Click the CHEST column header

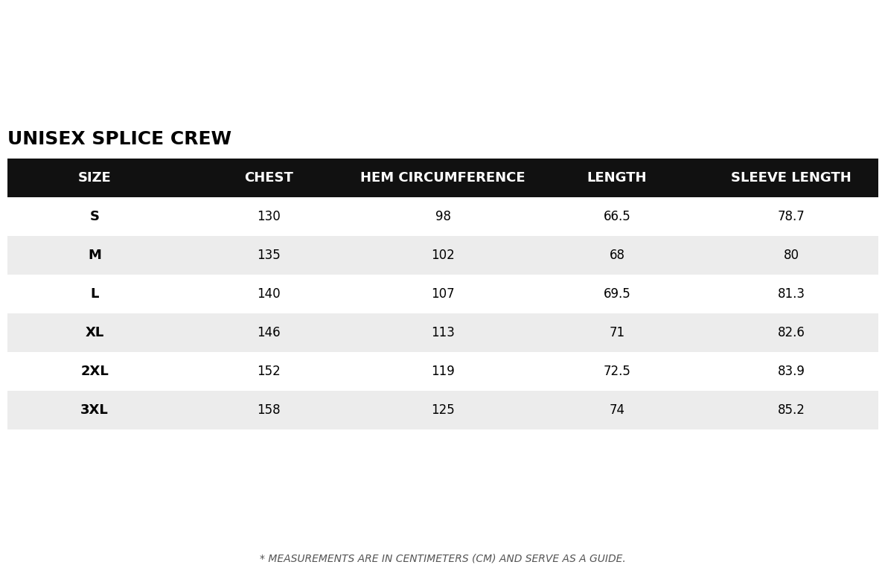coord(269,178)
